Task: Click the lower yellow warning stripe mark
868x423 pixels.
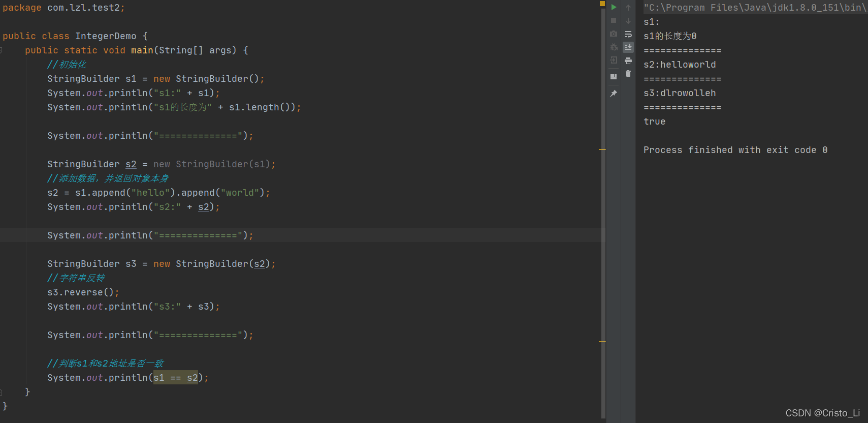Action: coord(602,342)
